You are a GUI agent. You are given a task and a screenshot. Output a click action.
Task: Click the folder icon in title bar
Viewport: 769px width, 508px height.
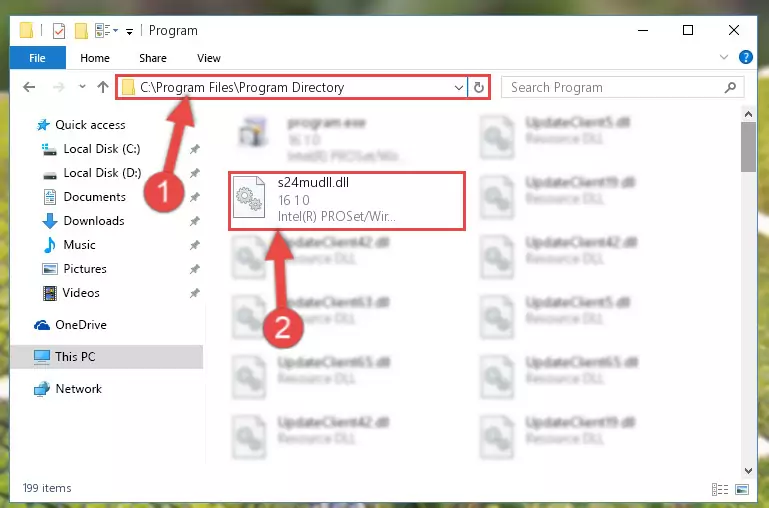point(27,30)
